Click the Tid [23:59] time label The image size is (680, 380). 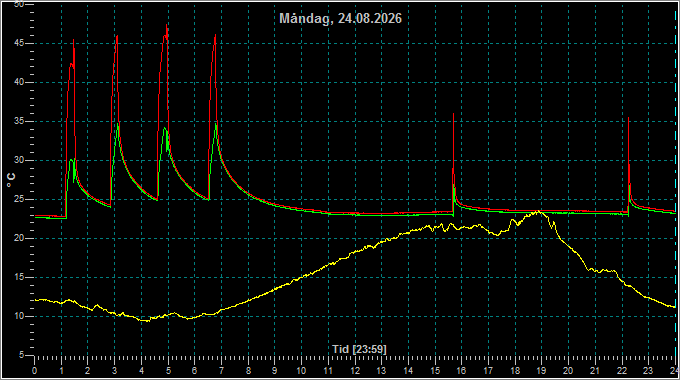[x=359, y=349]
